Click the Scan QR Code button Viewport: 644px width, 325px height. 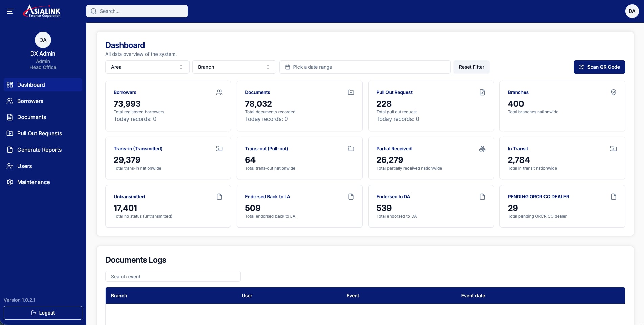point(599,67)
